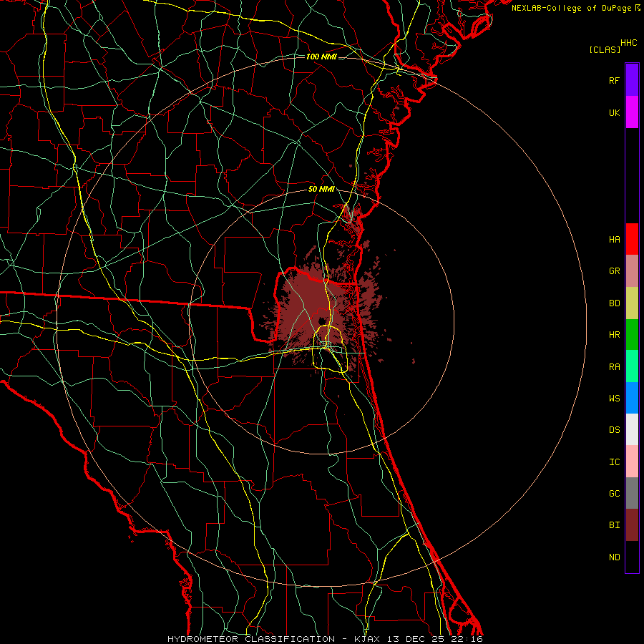Select the IC light pink legend swatch
This screenshot has width=644, height=644.
[x=632, y=462]
